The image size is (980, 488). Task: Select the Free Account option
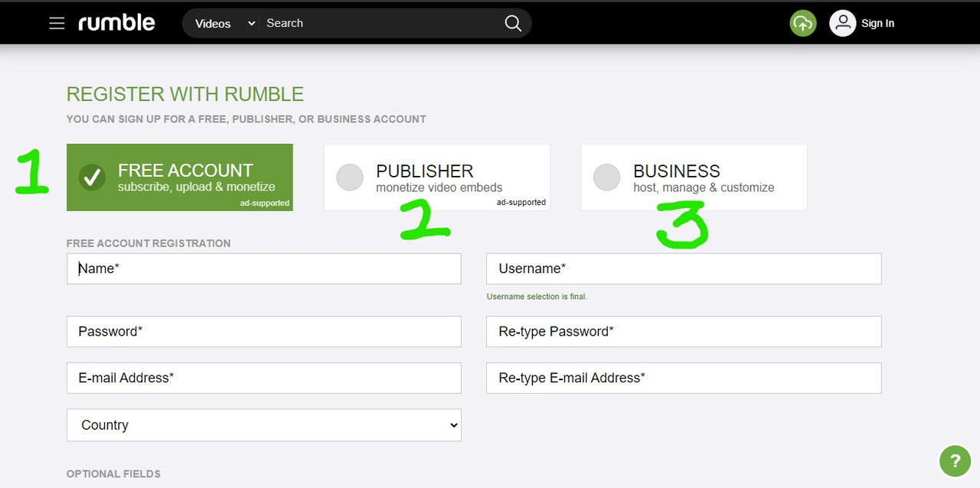180,177
